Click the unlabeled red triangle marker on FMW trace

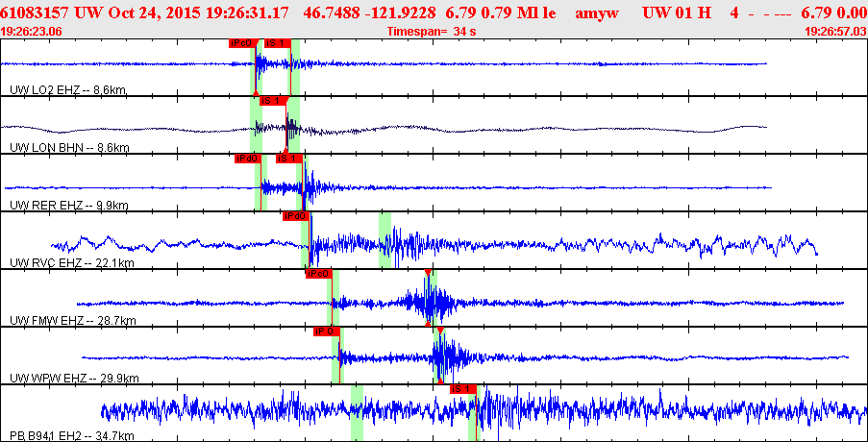tap(428, 272)
